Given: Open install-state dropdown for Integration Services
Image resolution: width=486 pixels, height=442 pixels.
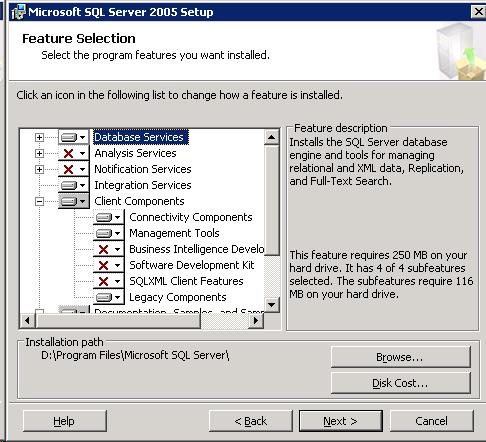Looking at the screenshot, I should (x=74, y=185).
